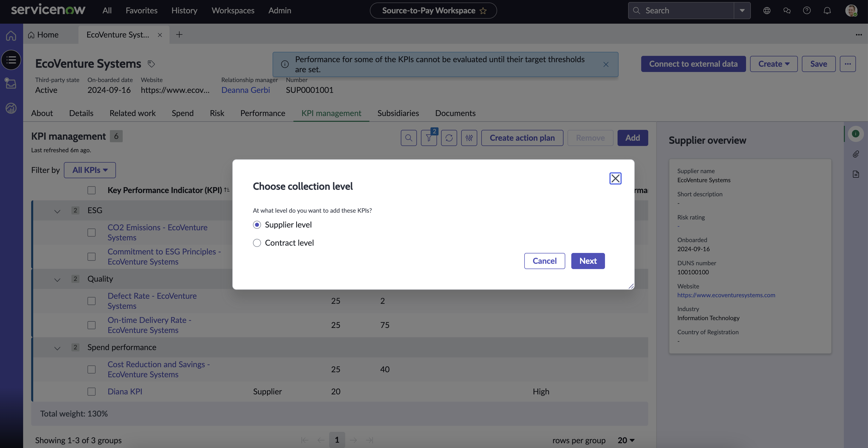Check the CO2 Emissions KPI row
The width and height of the screenshot is (868, 448).
tap(92, 233)
